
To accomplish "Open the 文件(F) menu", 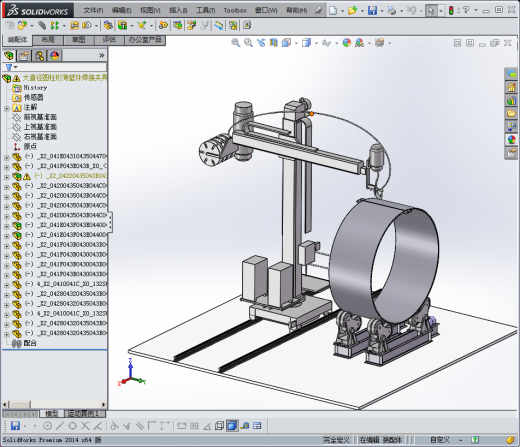I will (x=93, y=11).
